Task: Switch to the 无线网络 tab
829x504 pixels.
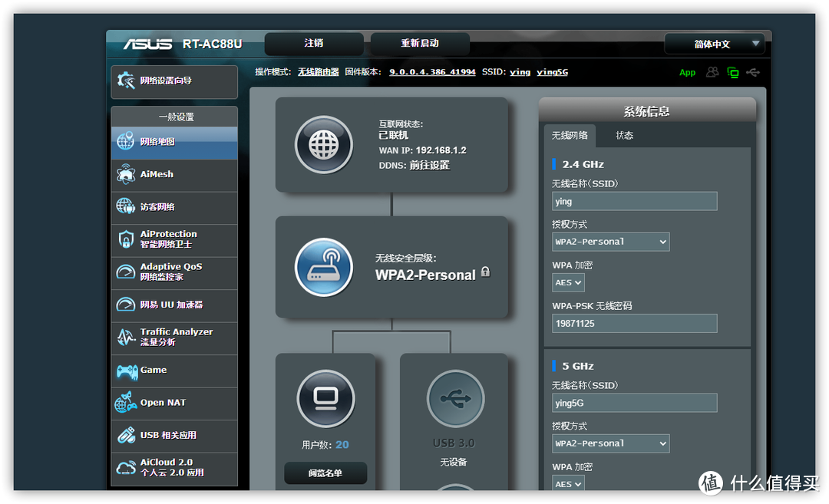Action: point(570,136)
